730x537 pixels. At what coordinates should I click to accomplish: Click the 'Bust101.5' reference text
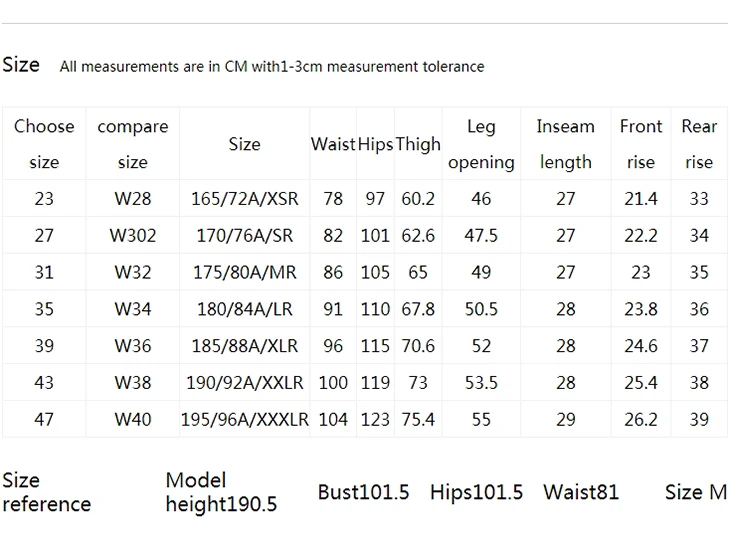[x=363, y=492]
